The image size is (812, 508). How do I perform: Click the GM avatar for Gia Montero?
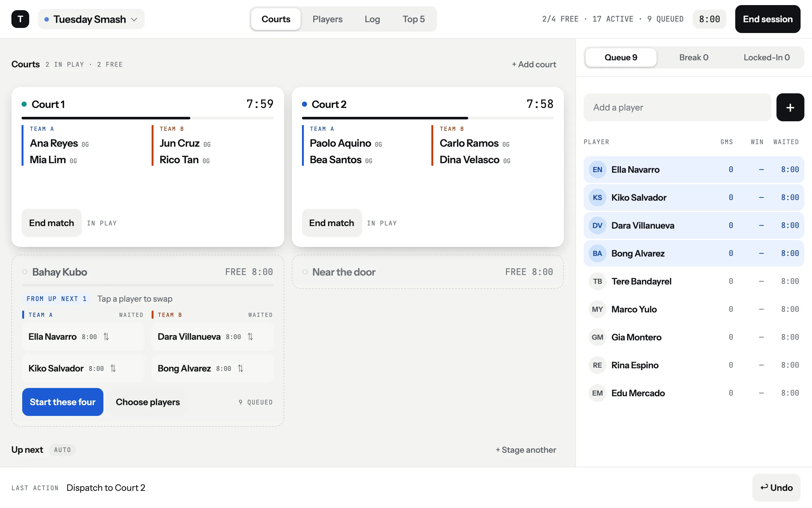[x=597, y=337]
